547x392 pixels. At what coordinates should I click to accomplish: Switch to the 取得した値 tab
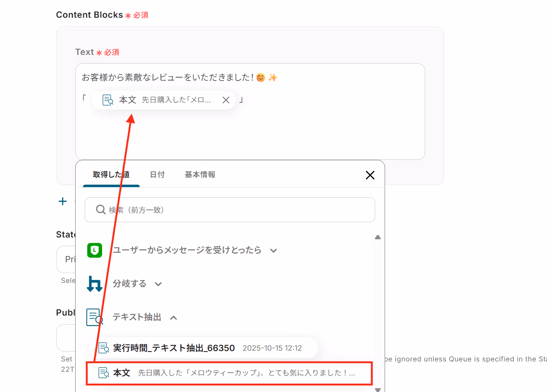pos(111,175)
